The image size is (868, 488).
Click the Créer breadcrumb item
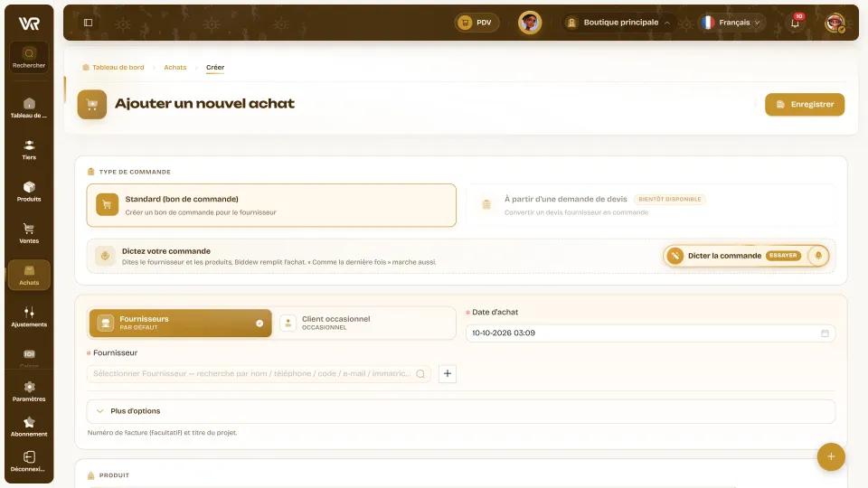(x=215, y=68)
